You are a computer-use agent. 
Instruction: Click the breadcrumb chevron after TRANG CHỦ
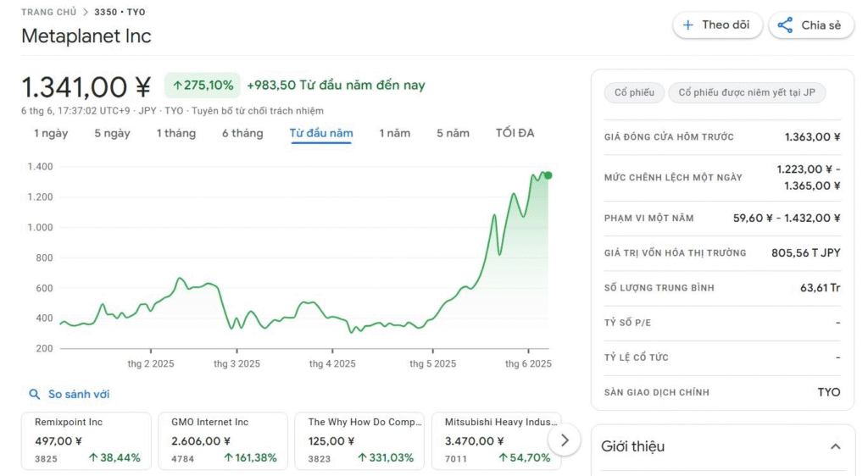coord(86,12)
